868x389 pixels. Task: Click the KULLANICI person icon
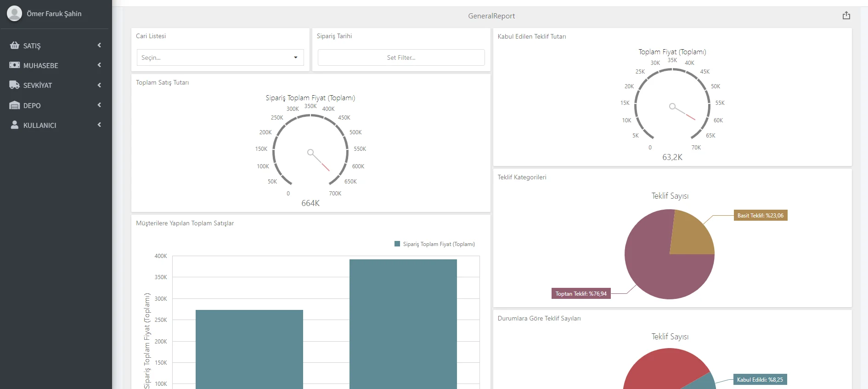point(15,125)
